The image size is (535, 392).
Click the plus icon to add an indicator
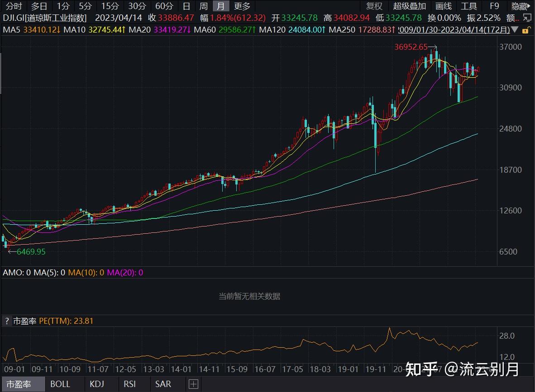point(193,384)
